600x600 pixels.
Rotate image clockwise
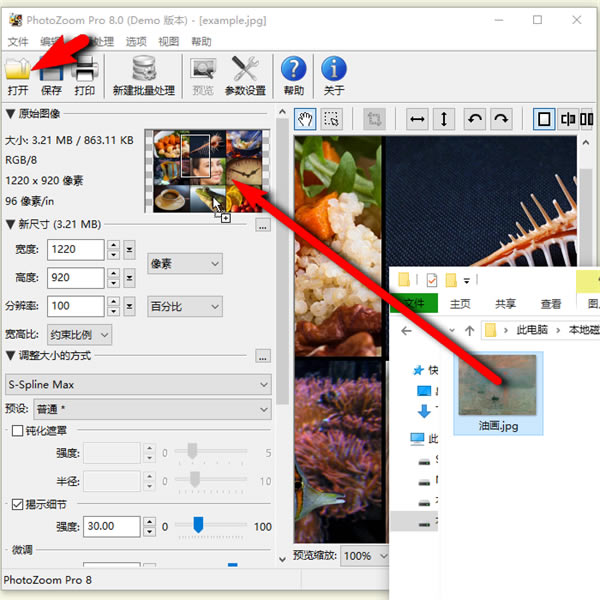pos(501,119)
